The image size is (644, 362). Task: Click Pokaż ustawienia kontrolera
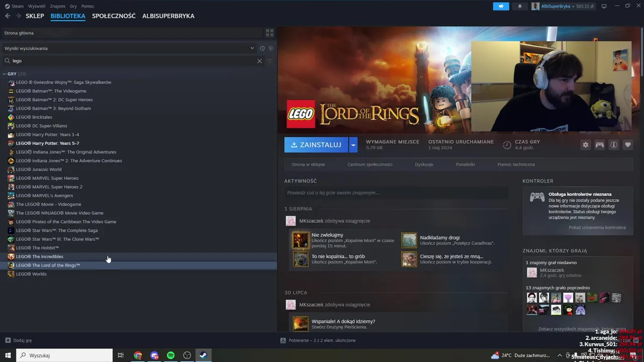click(597, 227)
